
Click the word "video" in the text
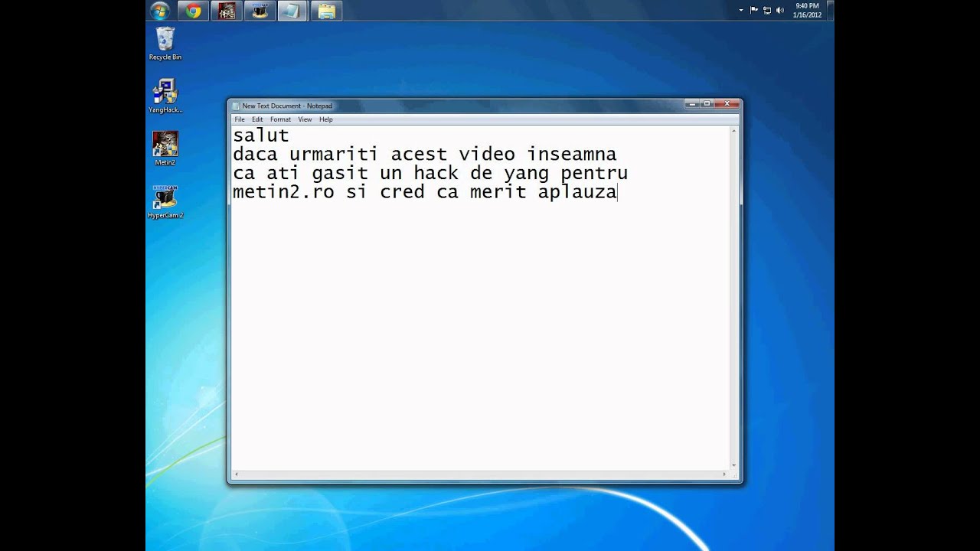(x=487, y=155)
